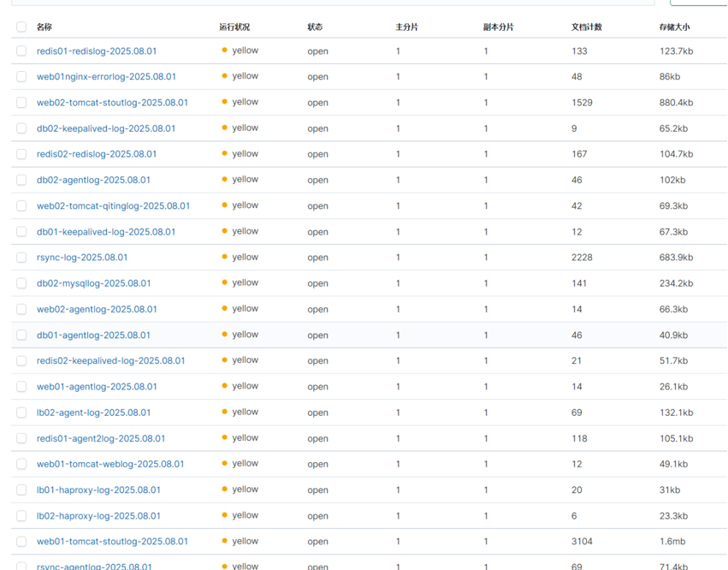Select the web01-agentlog-2025.08.01 checkbox
The width and height of the screenshot is (728, 570).
coord(21,387)
